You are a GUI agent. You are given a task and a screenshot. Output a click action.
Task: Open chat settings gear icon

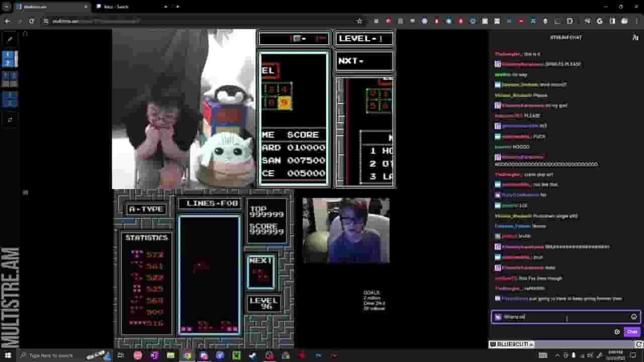point(617,332)
